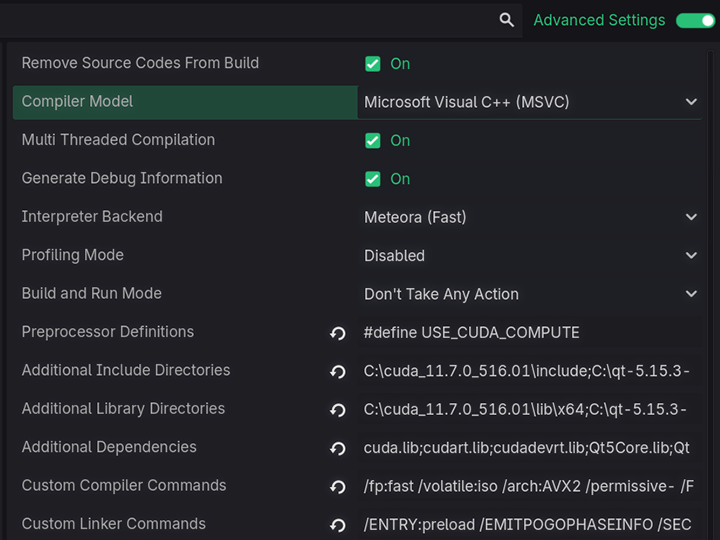
Task: Click the settings list vertical scrollbar
Action: (x=710, y=294)
